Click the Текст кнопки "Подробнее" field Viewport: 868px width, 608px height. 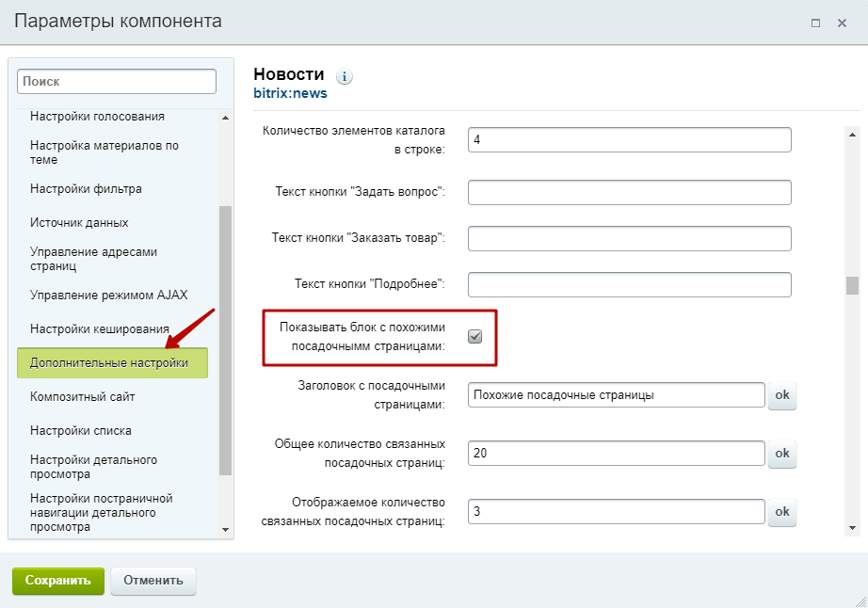[630, 284]
